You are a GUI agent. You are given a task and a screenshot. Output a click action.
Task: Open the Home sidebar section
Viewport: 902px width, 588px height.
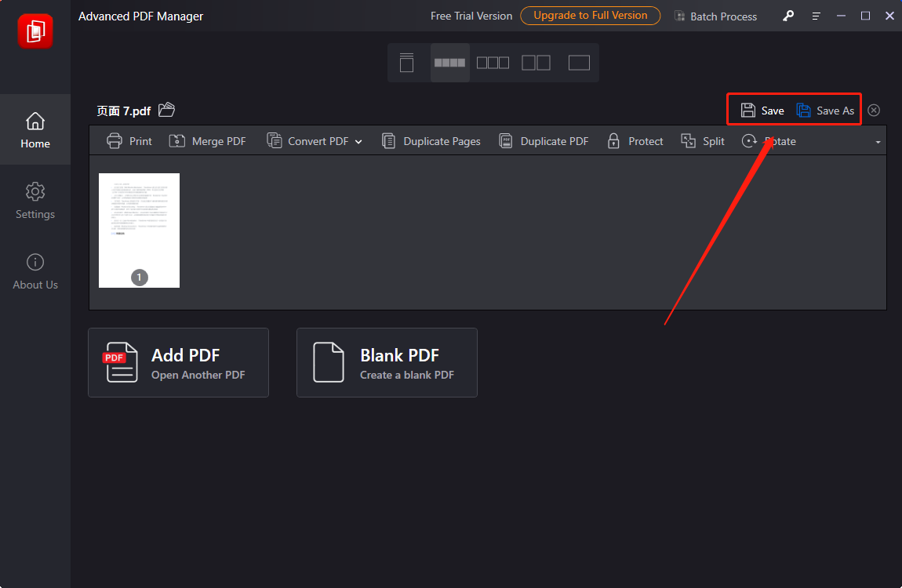click(x=35, y=130)
